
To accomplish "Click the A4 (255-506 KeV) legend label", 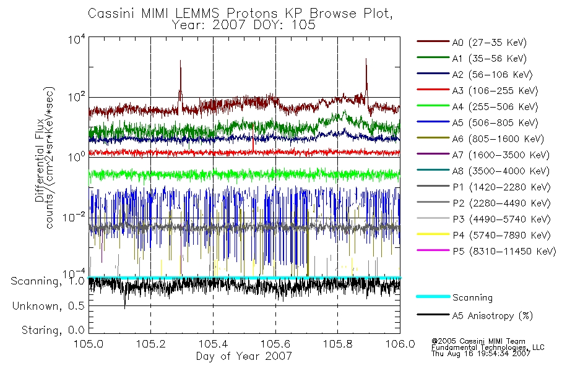I will [495, 107].
